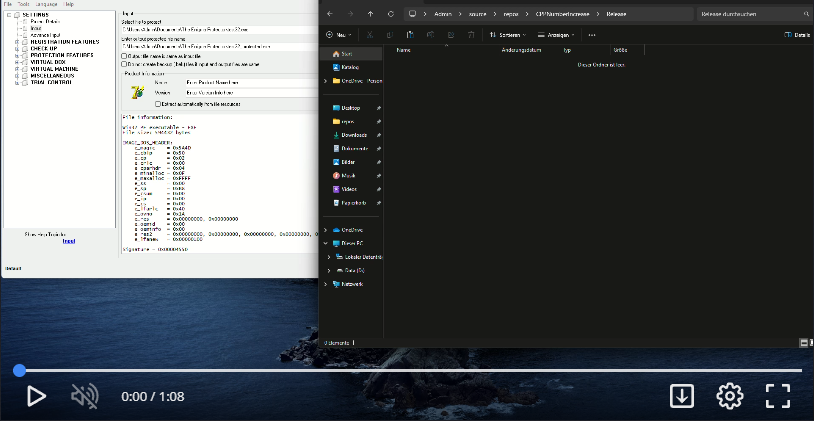Click the Rename icon in Explorer toolbar
Screen dimensions: 814x421
430,35
